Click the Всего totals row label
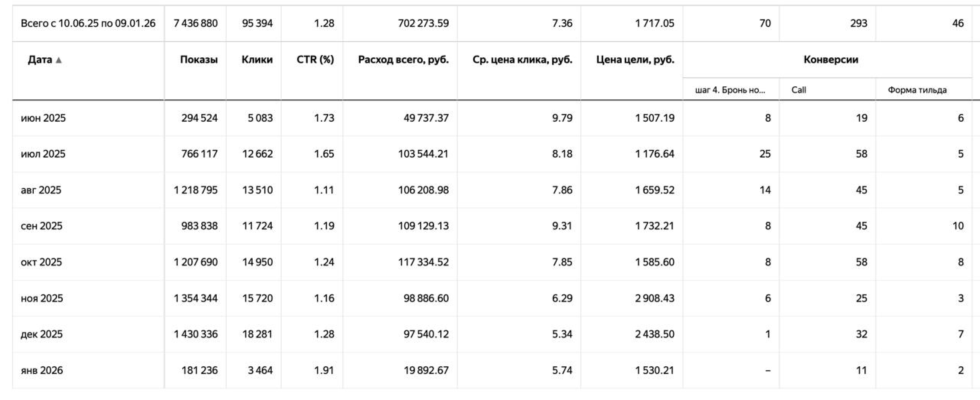The image size is (980, 400). (88, 23)
